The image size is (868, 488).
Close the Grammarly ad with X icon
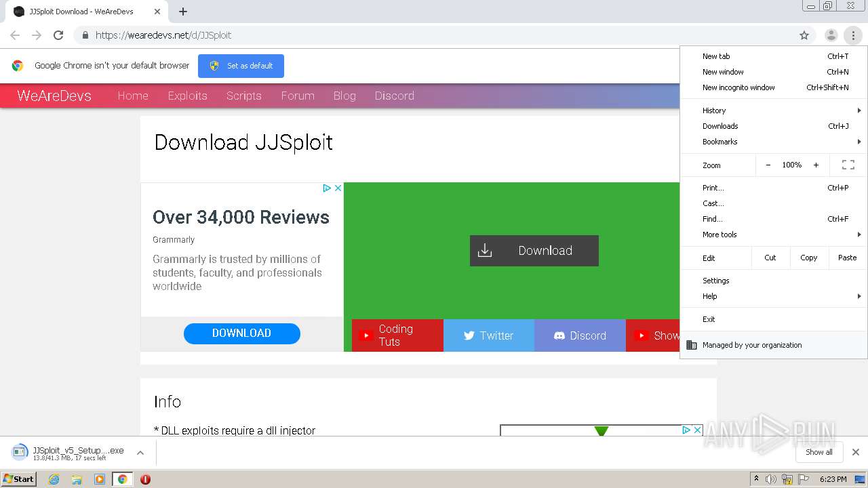point(338,188)
